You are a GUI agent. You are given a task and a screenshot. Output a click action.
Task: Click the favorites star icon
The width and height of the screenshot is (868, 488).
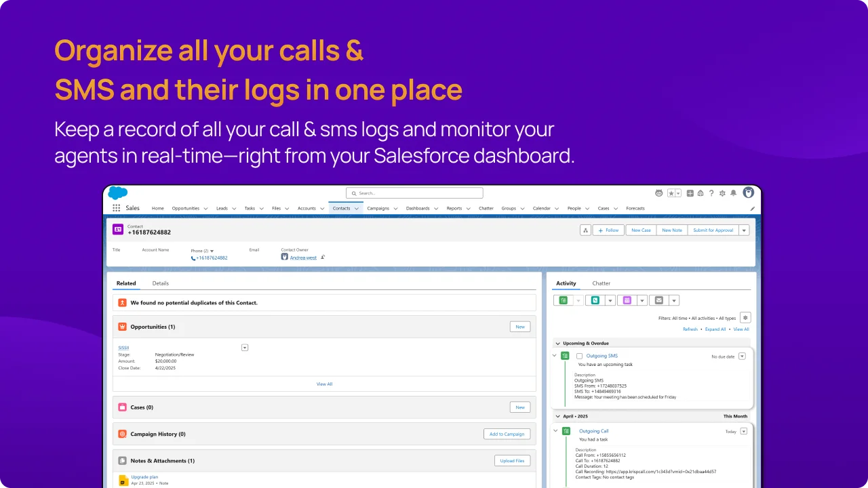671,193
